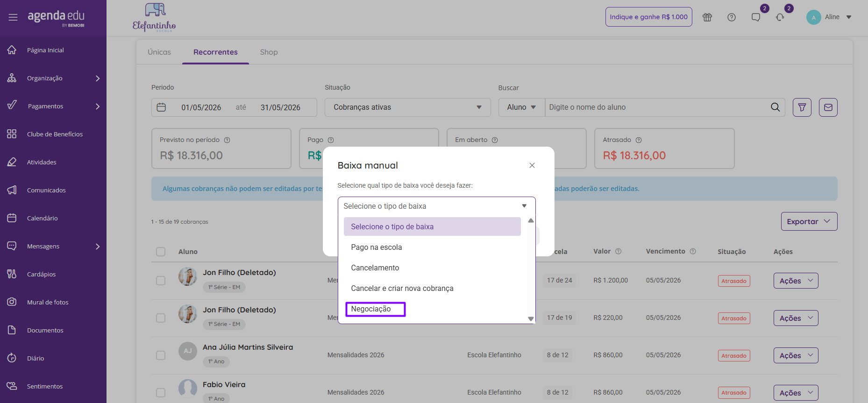868x403 pixels.
Task: Click the filter funnel icon button
Action: (x=802, y=107)
